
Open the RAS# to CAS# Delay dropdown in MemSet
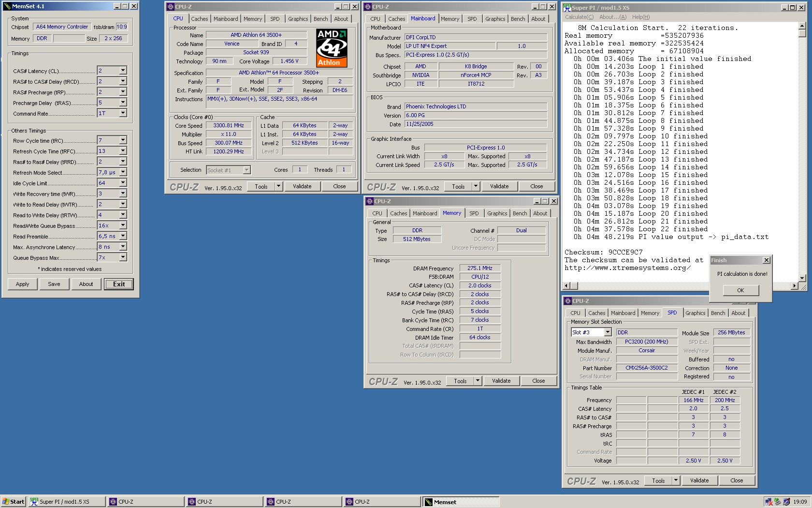pos(123,81)
